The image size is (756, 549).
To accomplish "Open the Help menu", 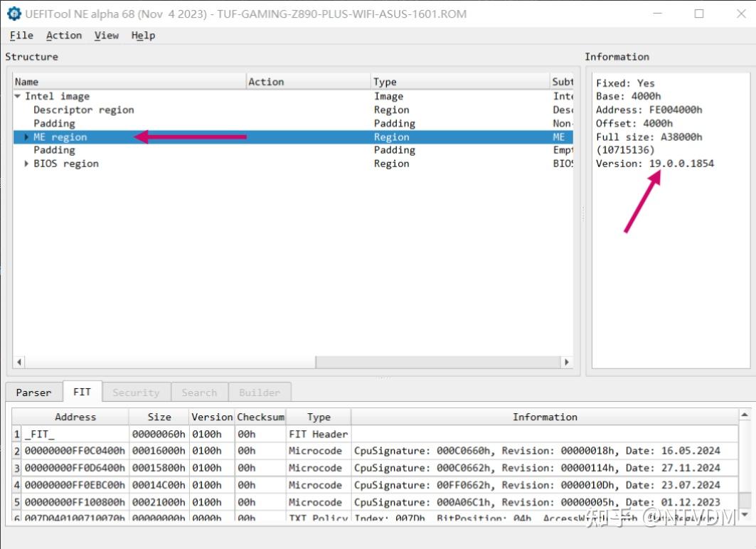I will coord(143,35).
